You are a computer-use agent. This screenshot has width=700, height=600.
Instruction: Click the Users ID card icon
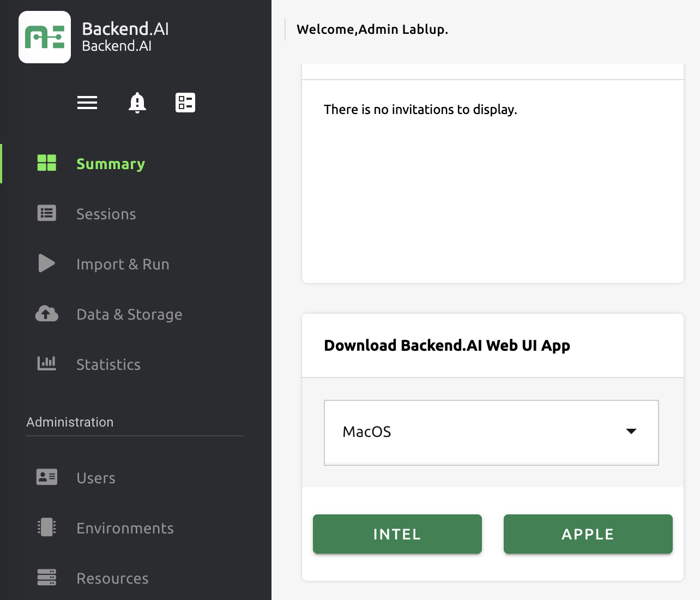pyautogui.click(x=47, y=477)
